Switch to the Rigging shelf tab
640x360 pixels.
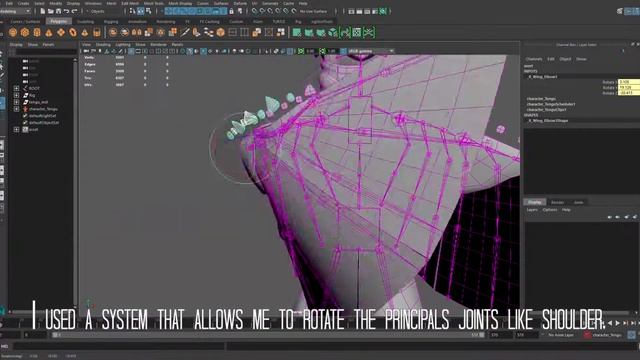pos(111,22)
